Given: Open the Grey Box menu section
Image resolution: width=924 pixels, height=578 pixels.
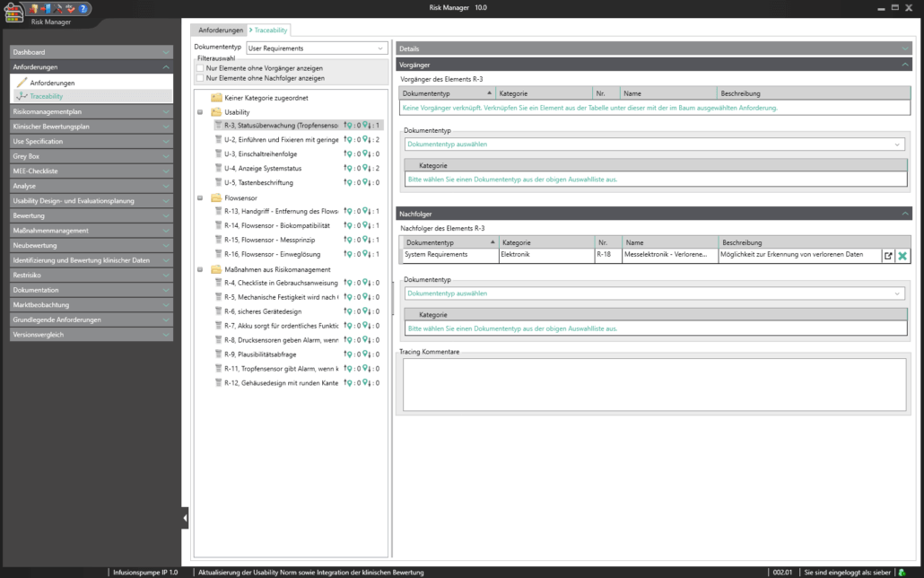Looking at the screenshot, I should (x=92, y=156).
